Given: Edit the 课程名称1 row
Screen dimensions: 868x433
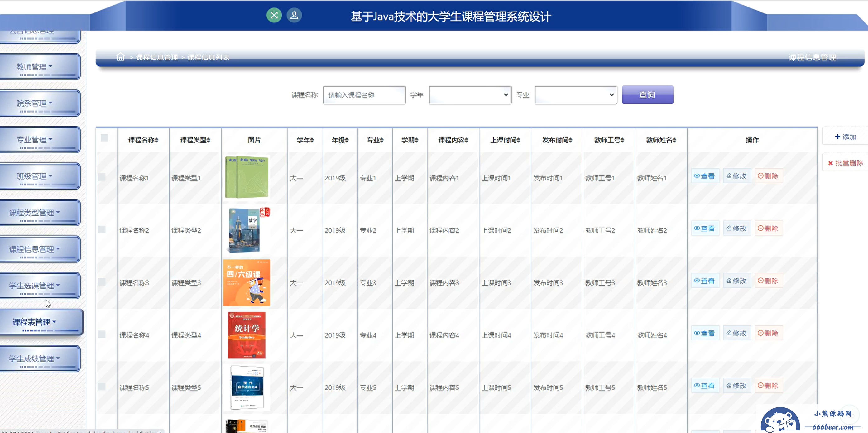Looking at the screenshot, I should tap(737, 176).
